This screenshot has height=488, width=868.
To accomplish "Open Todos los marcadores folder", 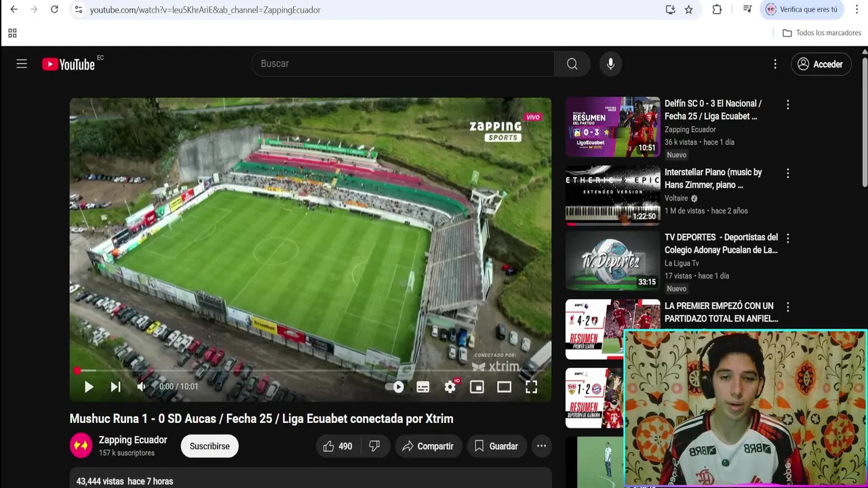I will click(821, 33).
